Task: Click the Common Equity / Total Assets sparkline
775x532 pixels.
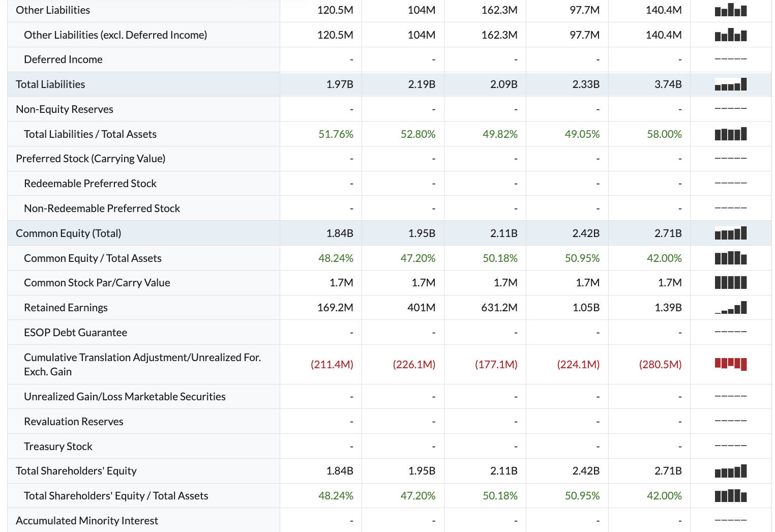Action: (x=731, y=258)
